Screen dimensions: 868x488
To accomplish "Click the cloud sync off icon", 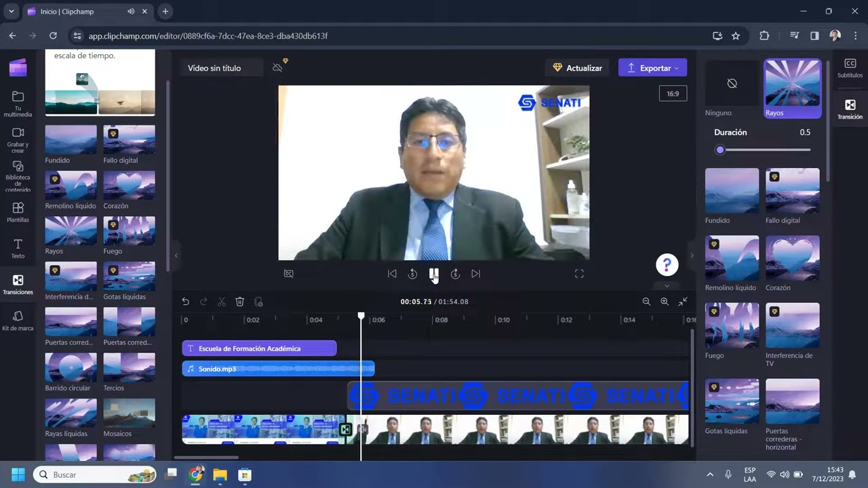I will coord(277,68).
